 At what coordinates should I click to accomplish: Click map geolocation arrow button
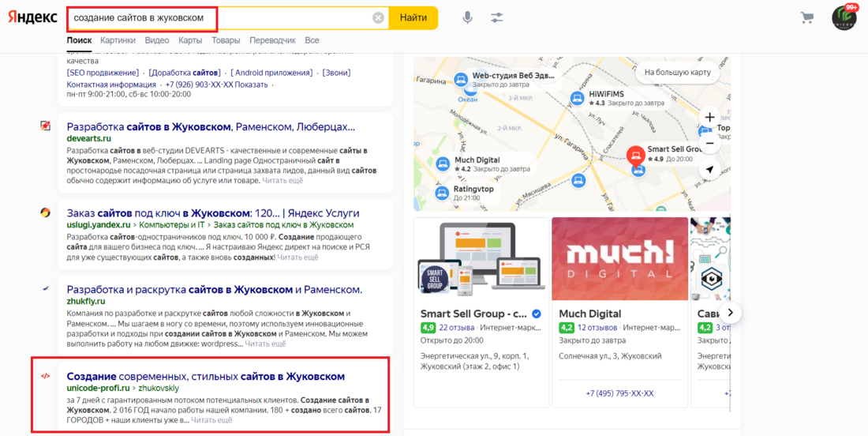pos(709,170)
